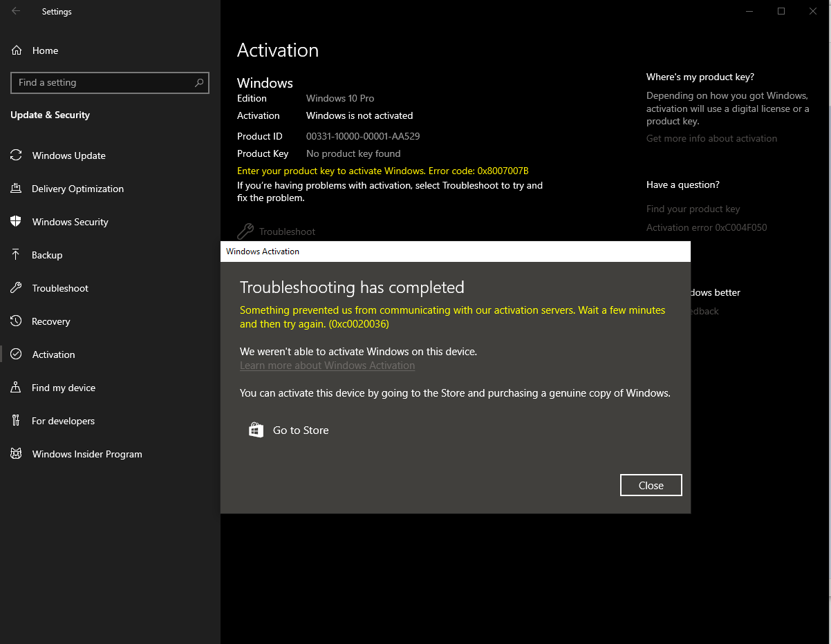Click the 'Troubleshooting has completed' heading
Viewport: 831px width, 644px height.
point(352,287)
